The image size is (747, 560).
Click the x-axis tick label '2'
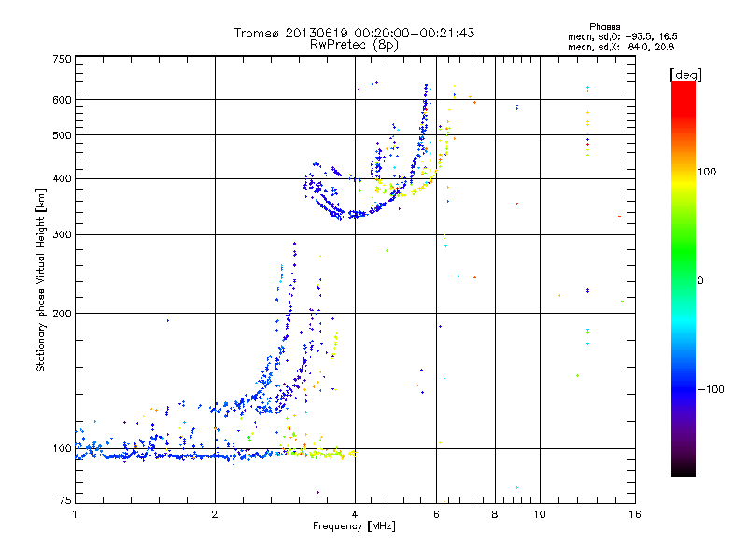[215, 514]
